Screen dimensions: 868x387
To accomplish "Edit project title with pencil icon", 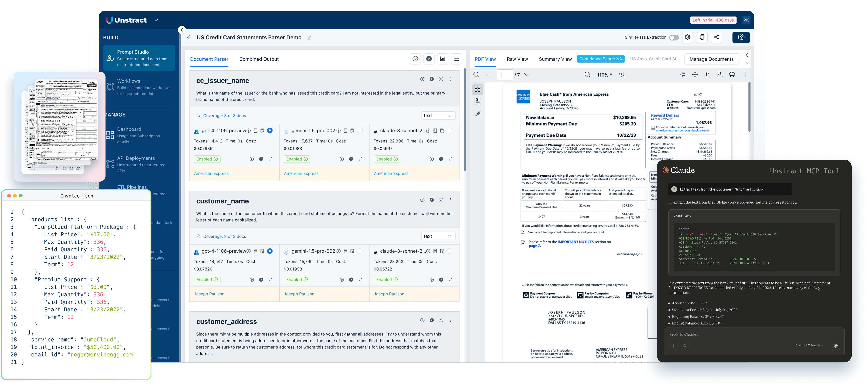I will (x=309, y=37).
